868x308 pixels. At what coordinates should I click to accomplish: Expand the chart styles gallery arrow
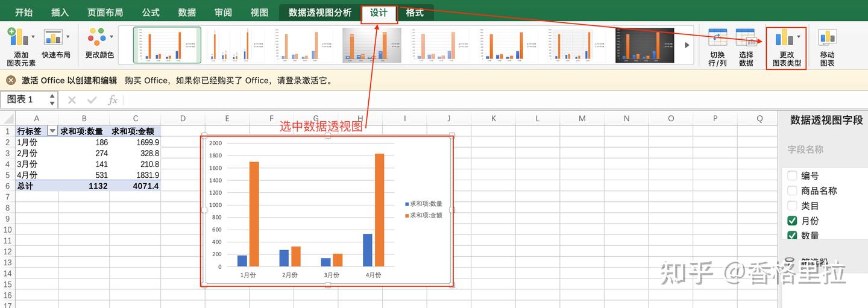coord(687,45)
